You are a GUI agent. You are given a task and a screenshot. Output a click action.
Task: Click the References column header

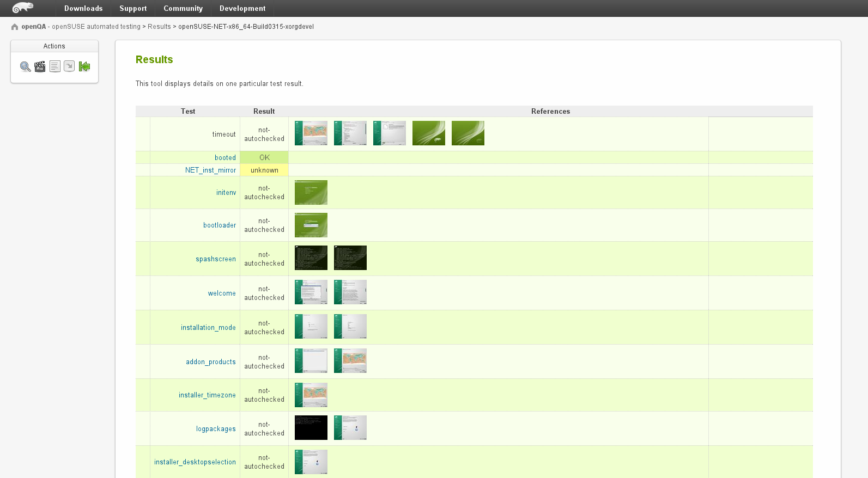click(x=550, y=111)
